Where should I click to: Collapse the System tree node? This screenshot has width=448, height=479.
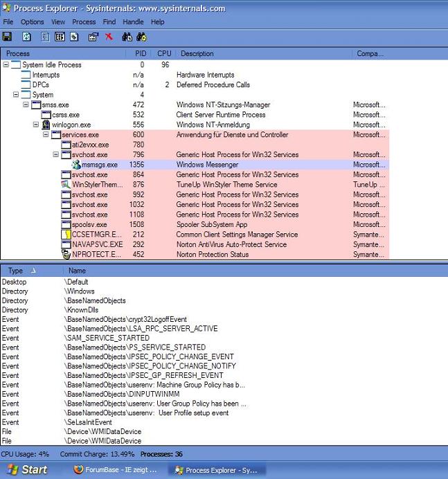16,94
